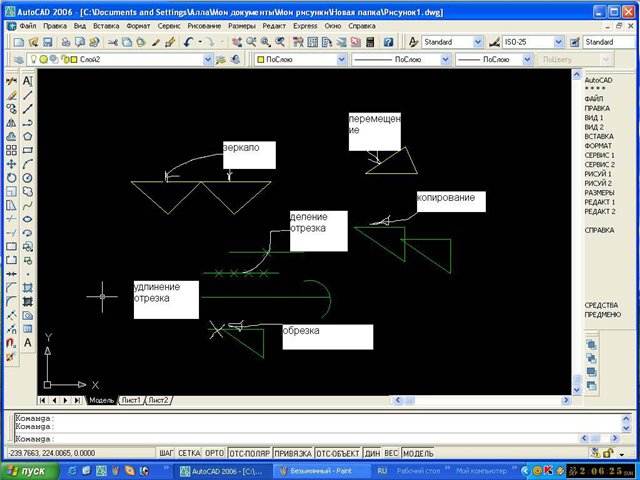
Task: Select the Rotate tool in Modify toolbar
Action: click(x=11, y=177)
